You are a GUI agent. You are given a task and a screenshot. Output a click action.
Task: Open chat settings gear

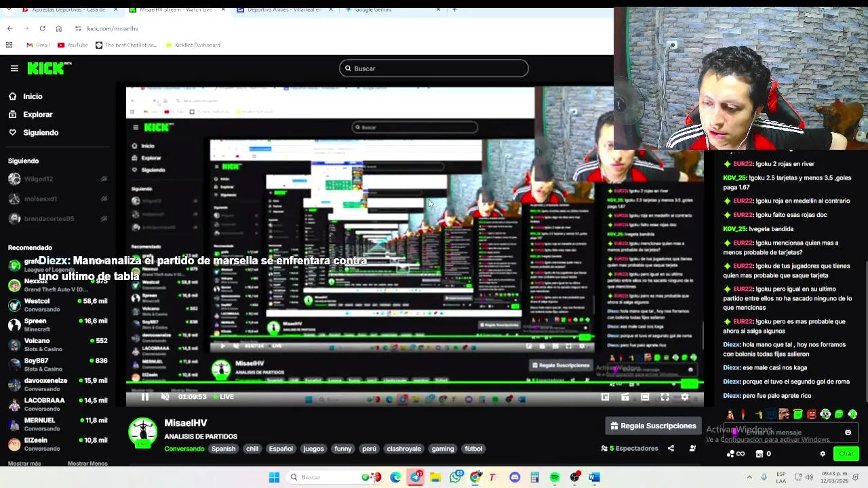coord(823,453)
